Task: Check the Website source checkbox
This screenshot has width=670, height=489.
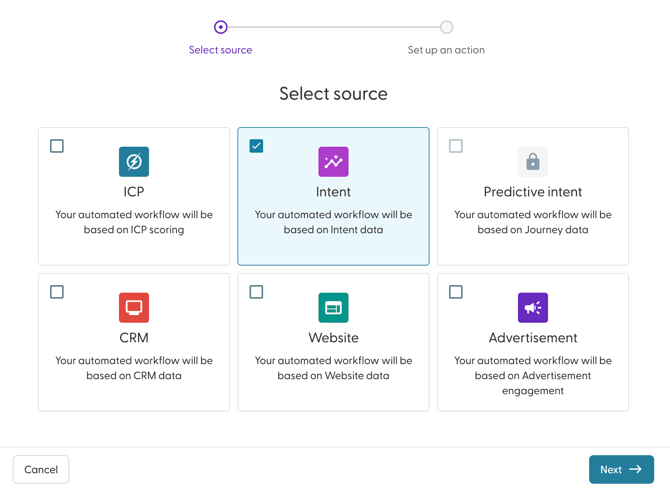Action: tap(256, 292)
